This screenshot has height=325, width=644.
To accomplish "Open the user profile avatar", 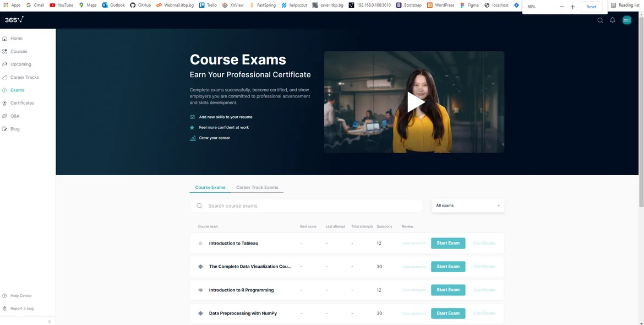I will (x=627, y=20).
